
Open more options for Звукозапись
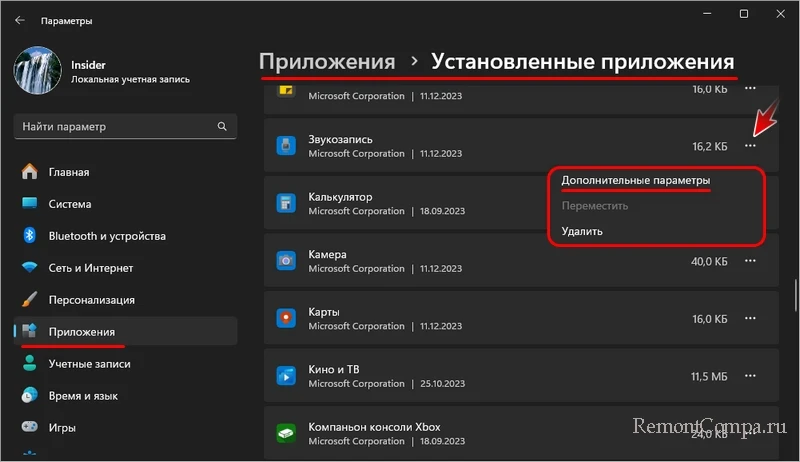(750, 146)
